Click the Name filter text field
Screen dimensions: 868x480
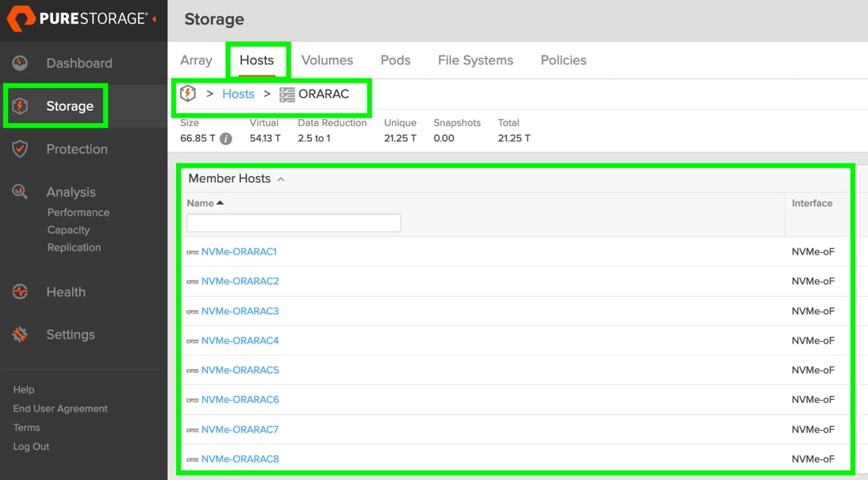click(294, 223)
